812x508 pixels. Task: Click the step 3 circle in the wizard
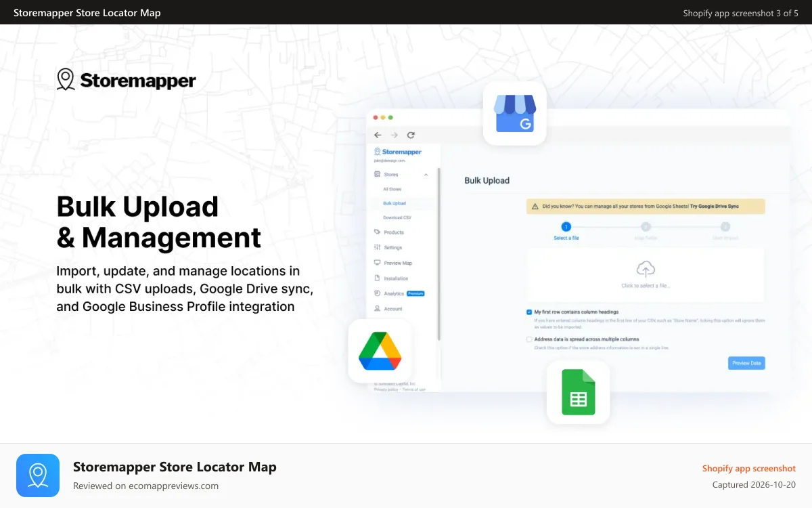tap(725, 227)
